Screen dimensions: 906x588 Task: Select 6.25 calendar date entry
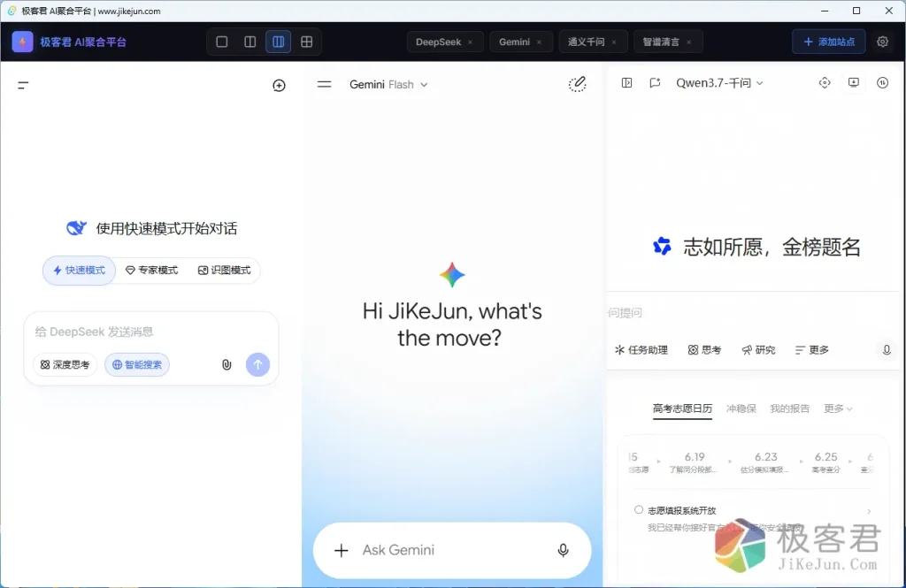point(825,462)
